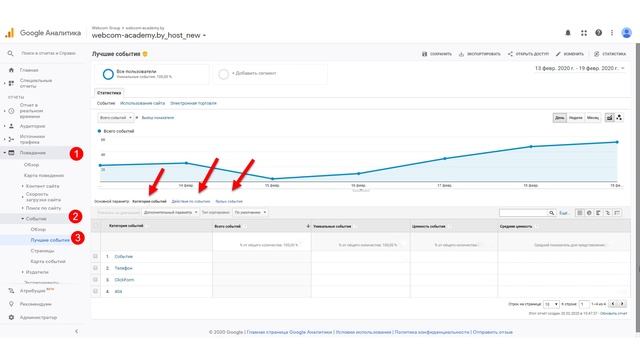Open the Телефон category link
The height and width of the screenshot is (360, 640).
123,268
